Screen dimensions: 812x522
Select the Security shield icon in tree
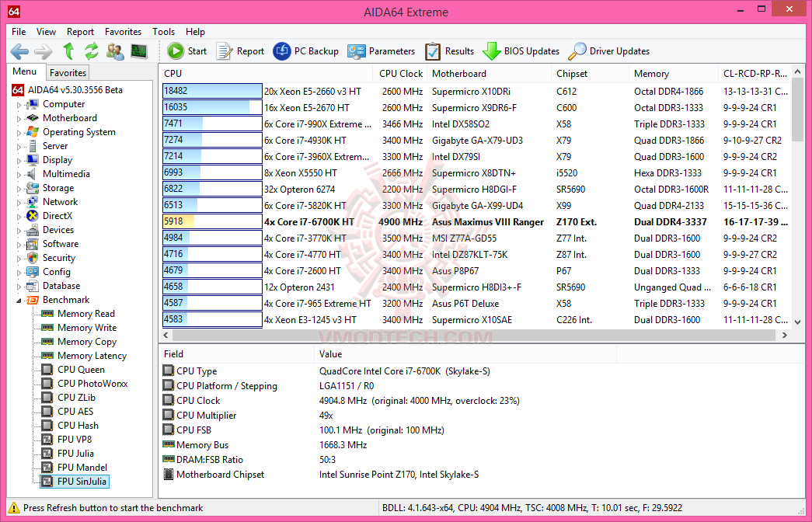pos(33,258)
